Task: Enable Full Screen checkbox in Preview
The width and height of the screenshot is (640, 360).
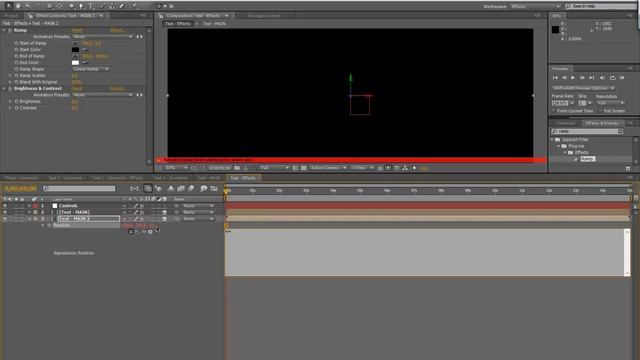Action: tap(600, 111)
